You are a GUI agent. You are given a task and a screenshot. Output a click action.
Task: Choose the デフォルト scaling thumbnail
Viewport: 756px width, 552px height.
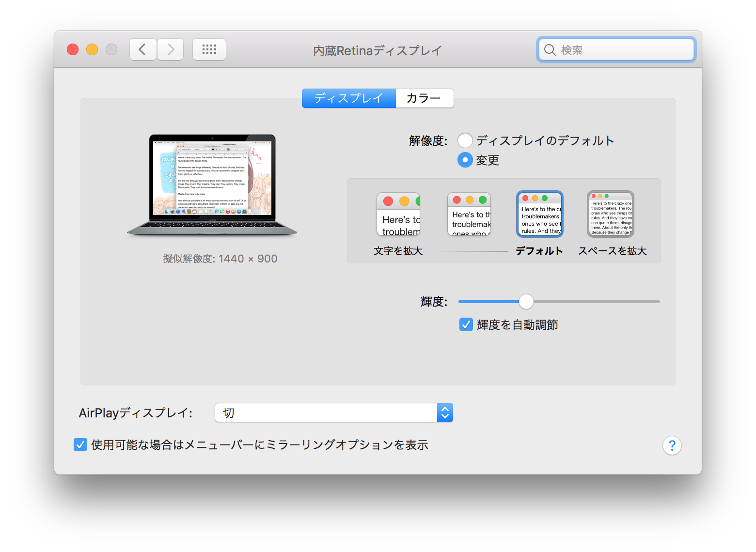[540, 214]
